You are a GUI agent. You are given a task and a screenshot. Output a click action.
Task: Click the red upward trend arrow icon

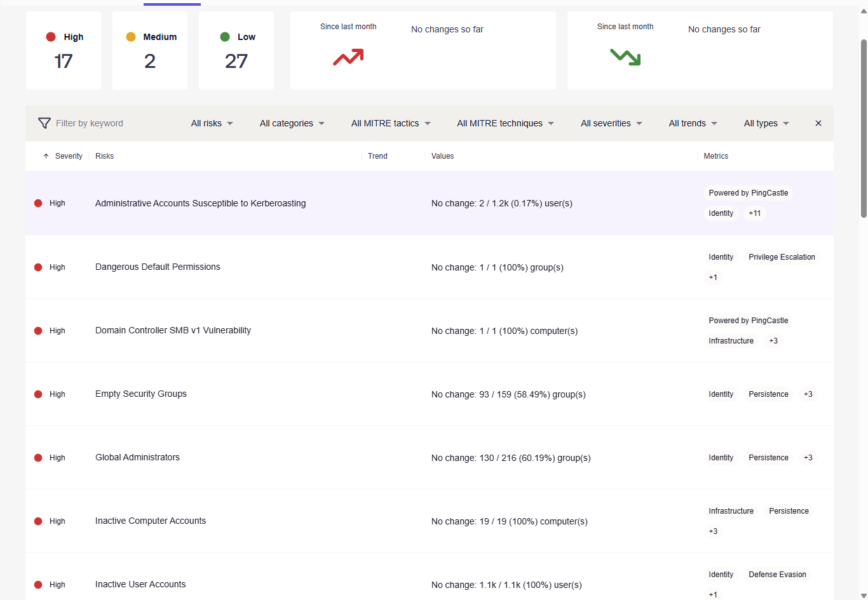coord(348,57)
